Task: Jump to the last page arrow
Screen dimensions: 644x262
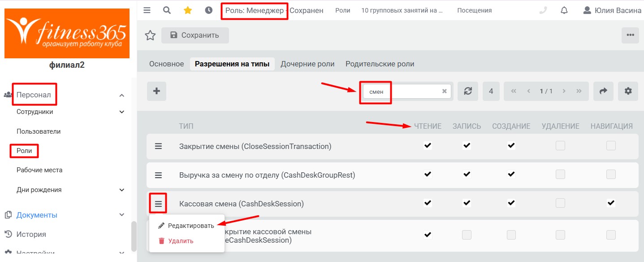Action: (579, 91)
